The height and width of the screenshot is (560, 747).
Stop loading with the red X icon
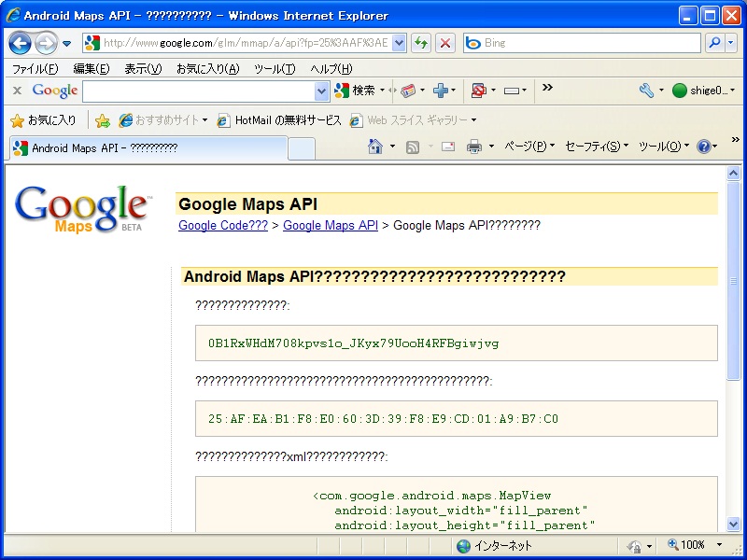pyautogui.click(x=445, y=43)
